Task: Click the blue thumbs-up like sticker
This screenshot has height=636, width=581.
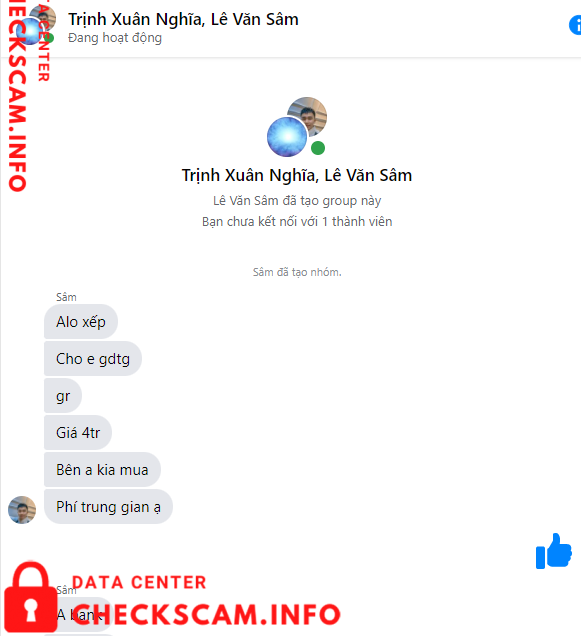Action: [554, 551]
